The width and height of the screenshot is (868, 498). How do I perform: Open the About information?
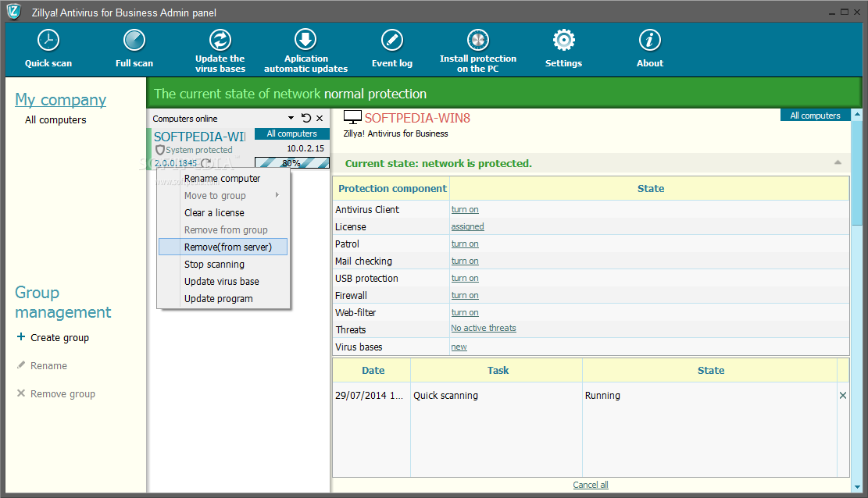(x=650, y=48)
